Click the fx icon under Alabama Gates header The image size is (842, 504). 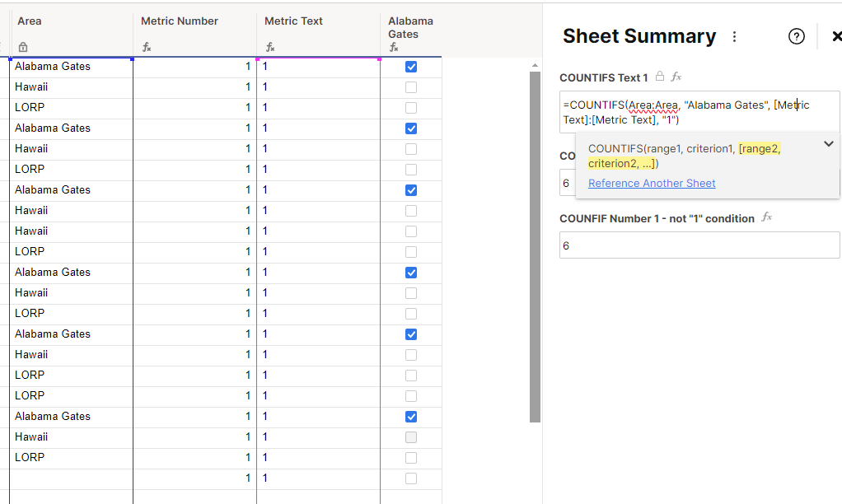tap(394, 47)
